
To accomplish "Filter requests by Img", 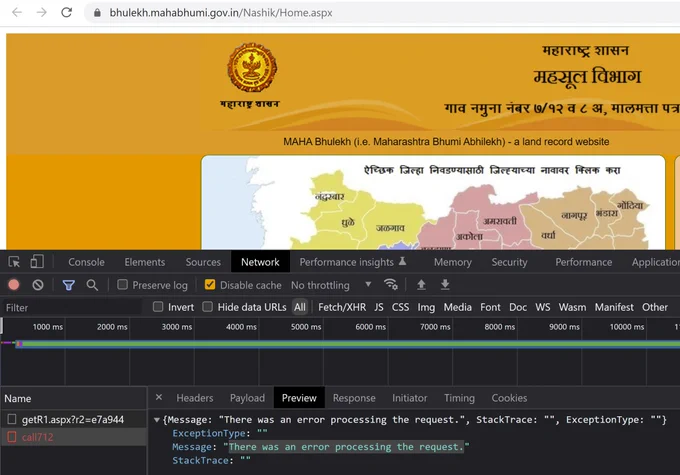I will [x=426, y=307].
